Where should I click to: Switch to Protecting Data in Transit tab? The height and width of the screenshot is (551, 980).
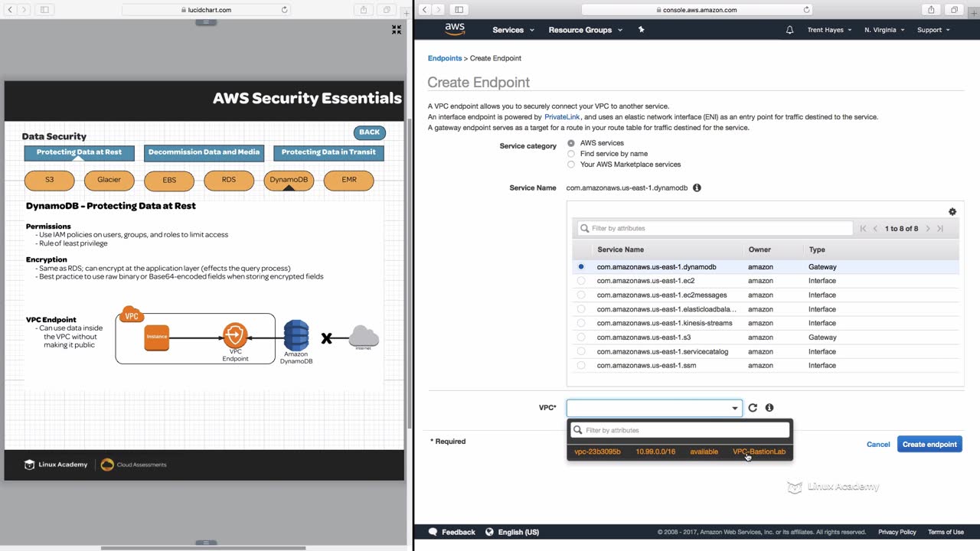click(328, 152)
